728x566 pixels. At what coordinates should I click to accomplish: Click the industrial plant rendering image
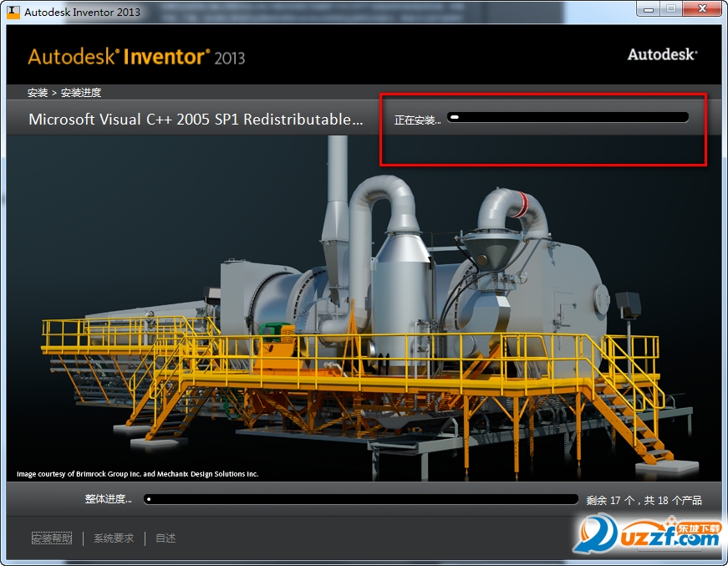pos(364,308)
